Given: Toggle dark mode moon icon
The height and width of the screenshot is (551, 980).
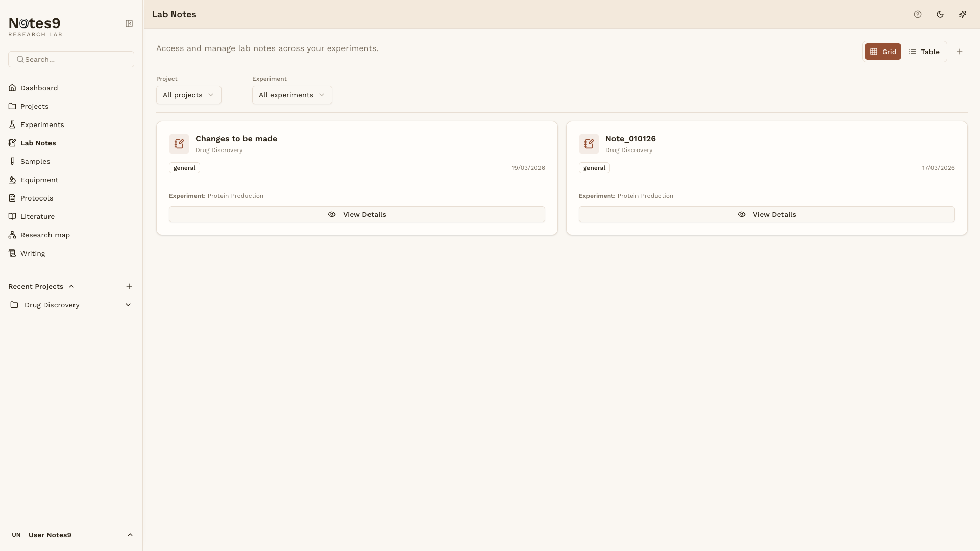Looking at the screenshot, I should (x=940, y=14).
